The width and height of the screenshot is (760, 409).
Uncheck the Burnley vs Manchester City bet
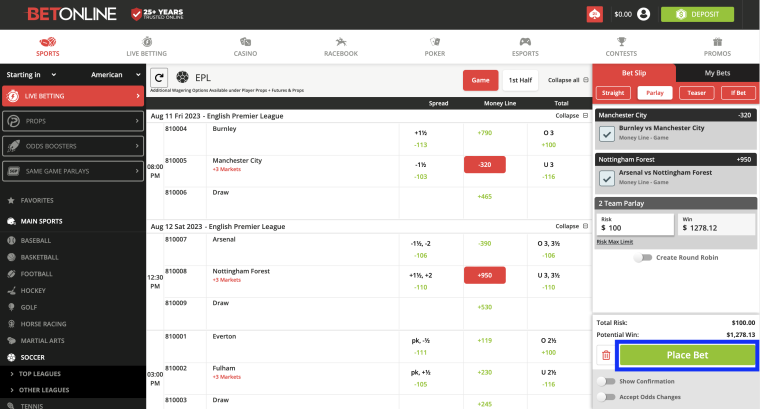click(x=607, y=133)
